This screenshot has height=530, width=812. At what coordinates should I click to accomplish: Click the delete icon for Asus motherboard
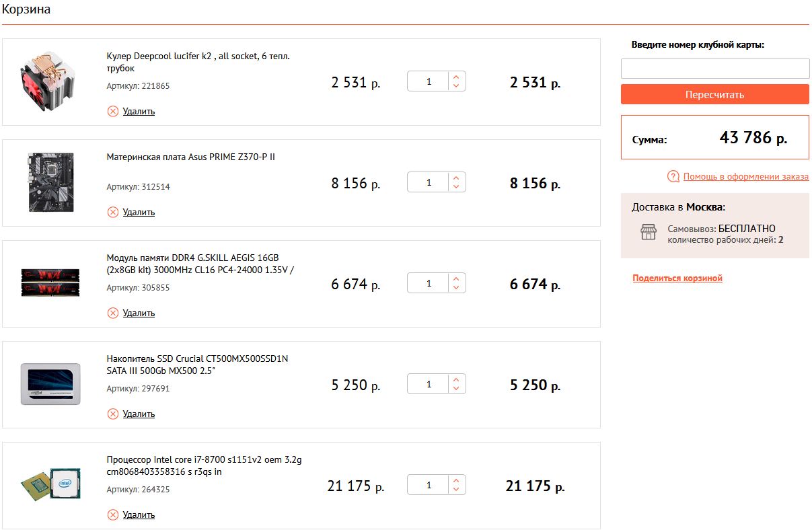pos(113,212)
